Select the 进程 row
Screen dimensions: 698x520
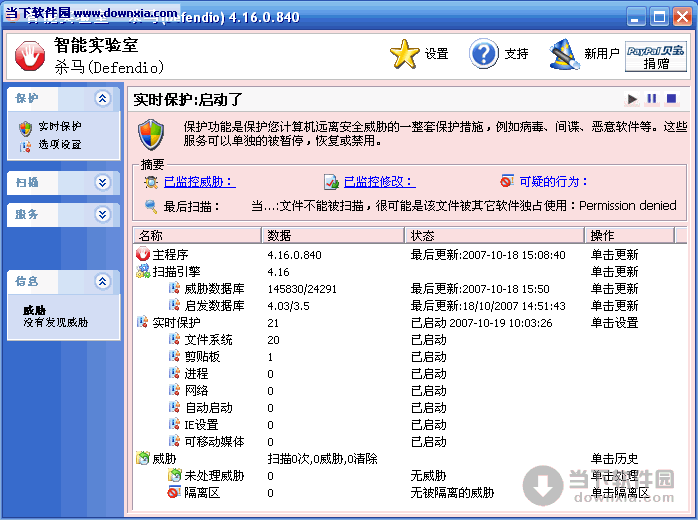(x=410, y=374)
